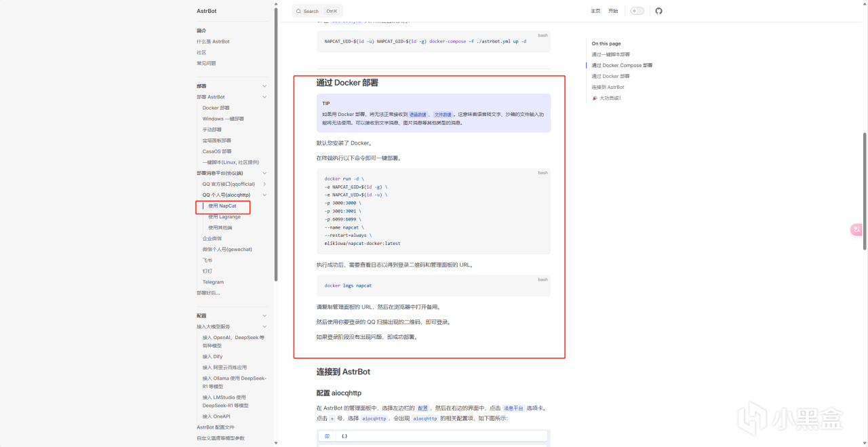Open 部署好后... sidebar link
This screenshot has height=447, width=868.
pyautogui.click(x=208, y=293)
